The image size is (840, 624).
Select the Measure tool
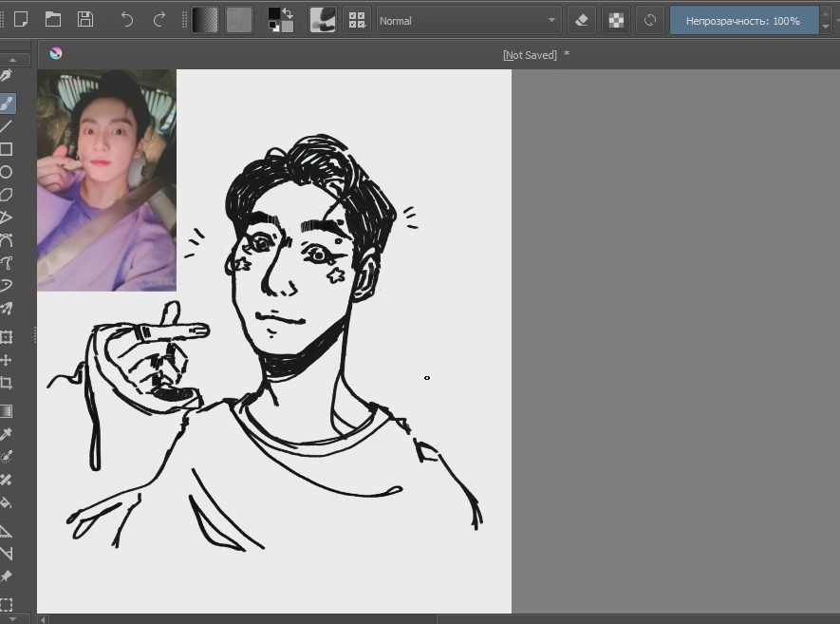click(x=7, y=554)
